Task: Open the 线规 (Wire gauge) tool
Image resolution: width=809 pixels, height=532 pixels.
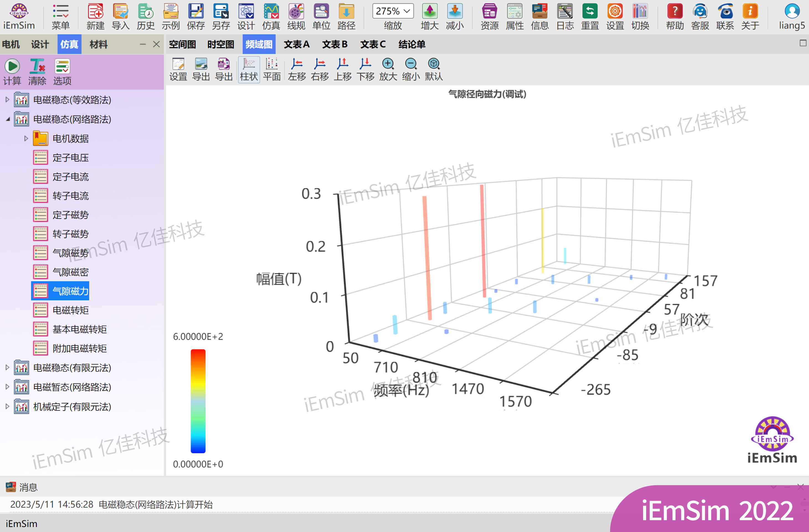Action: (296, 16)
